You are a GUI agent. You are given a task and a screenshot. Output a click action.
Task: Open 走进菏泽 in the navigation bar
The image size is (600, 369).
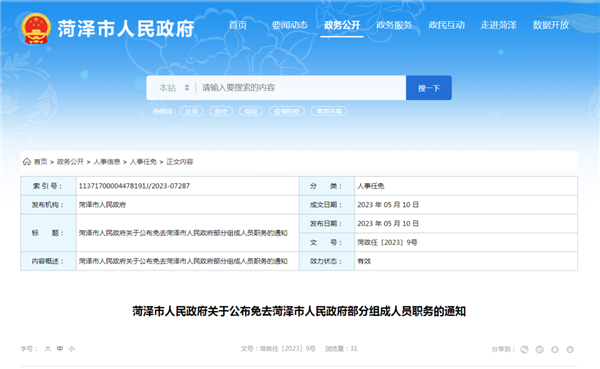[x=499, y=25]
